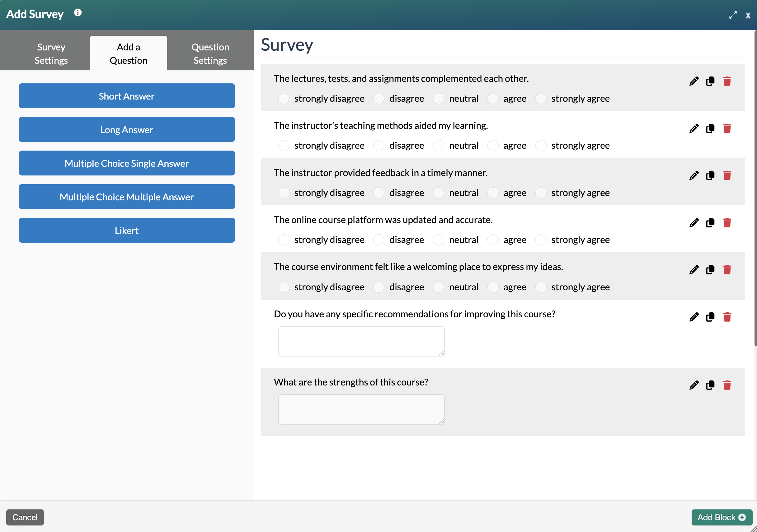Copy the 'teaching methods aided my learning' question
This screenshot has width=757, height=532.
pos(710,128)
